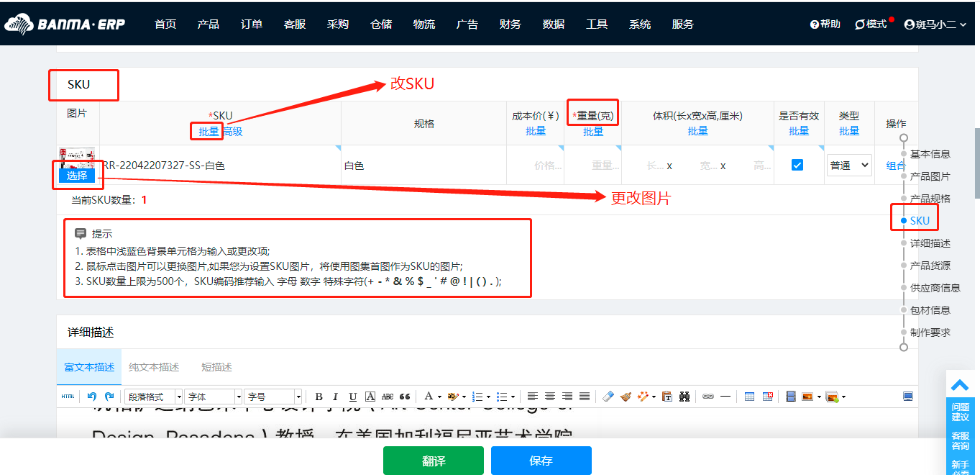
Task: Click the 成本价 price input field
Action: [536, 166]
